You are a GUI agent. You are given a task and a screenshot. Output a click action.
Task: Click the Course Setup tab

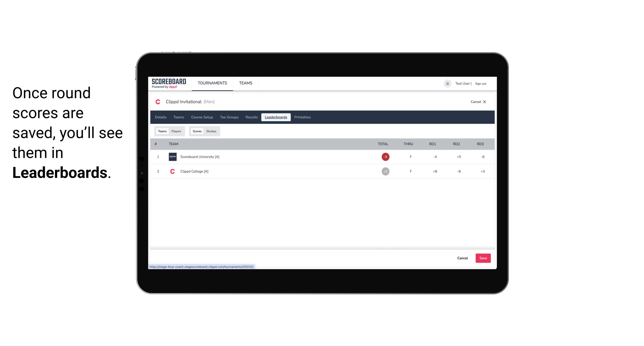[202, 117]
